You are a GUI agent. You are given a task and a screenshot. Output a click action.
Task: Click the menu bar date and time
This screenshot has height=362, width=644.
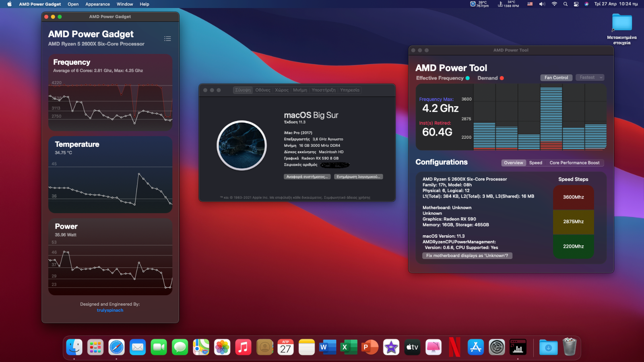616,4
